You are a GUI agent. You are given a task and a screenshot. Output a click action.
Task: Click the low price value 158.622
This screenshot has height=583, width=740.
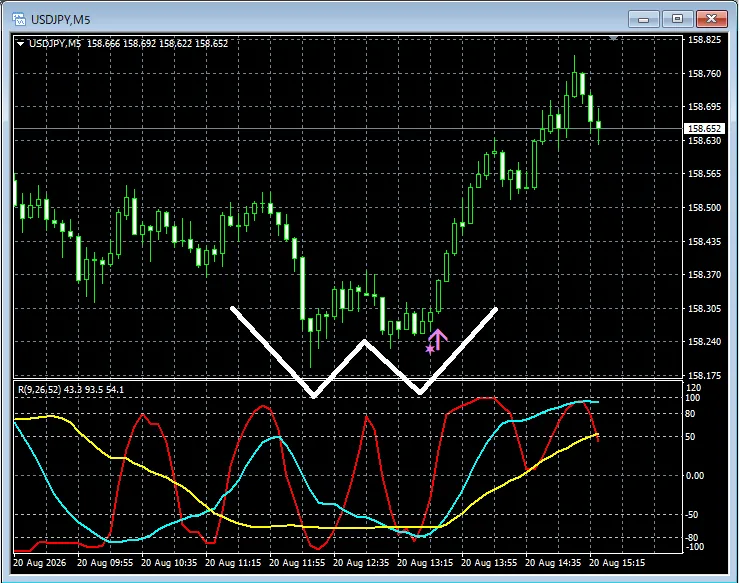click(175, 43)
